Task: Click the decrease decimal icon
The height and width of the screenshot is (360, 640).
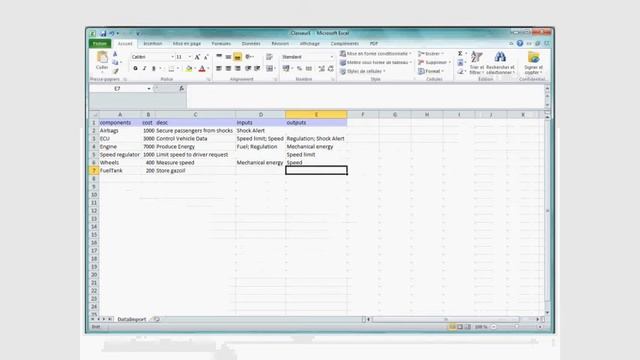Action: (x=331, y=69)
